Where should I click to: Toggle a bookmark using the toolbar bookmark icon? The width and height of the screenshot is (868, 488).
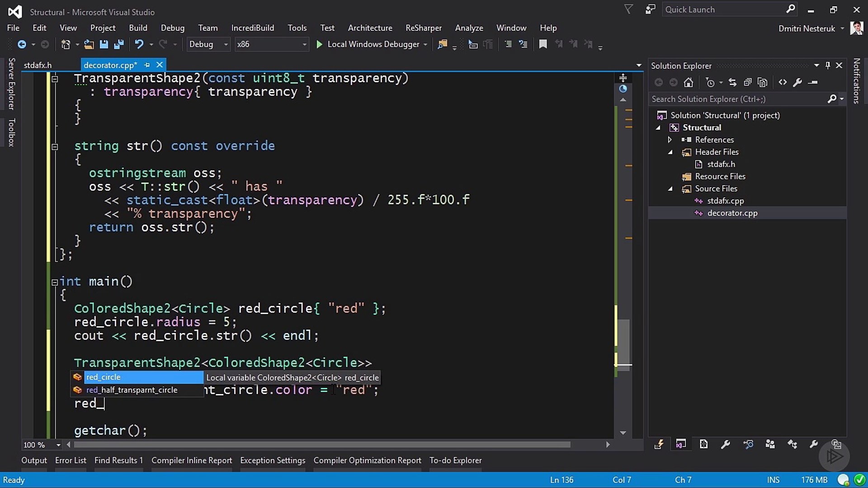click(542, 44)
